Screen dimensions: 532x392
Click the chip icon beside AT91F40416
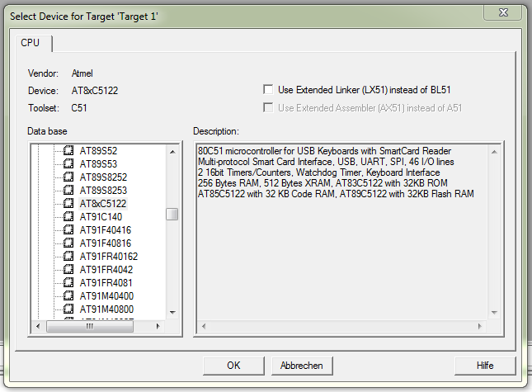68,229
